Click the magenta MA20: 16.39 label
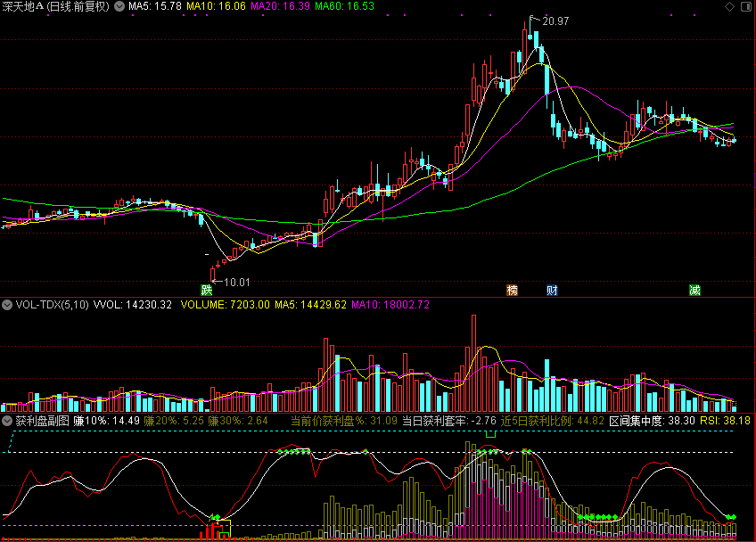The height and width of the screenshot is (542, 756). (x=280, y=6)
